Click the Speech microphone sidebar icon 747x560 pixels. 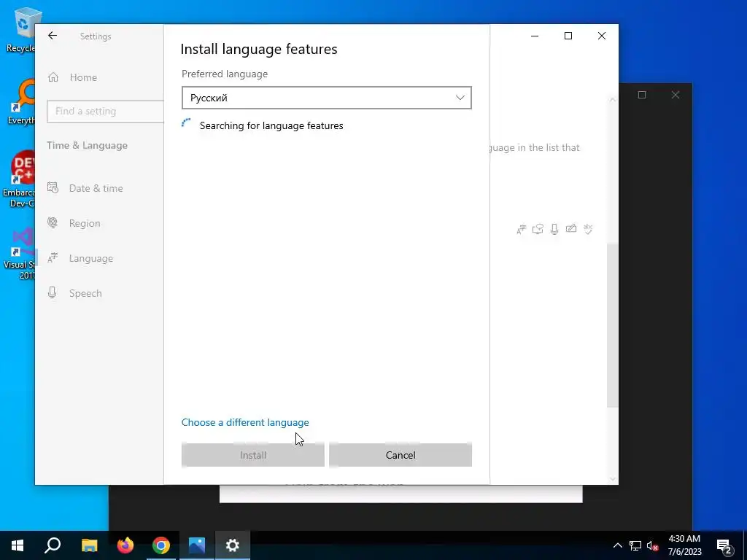(53, 293)
